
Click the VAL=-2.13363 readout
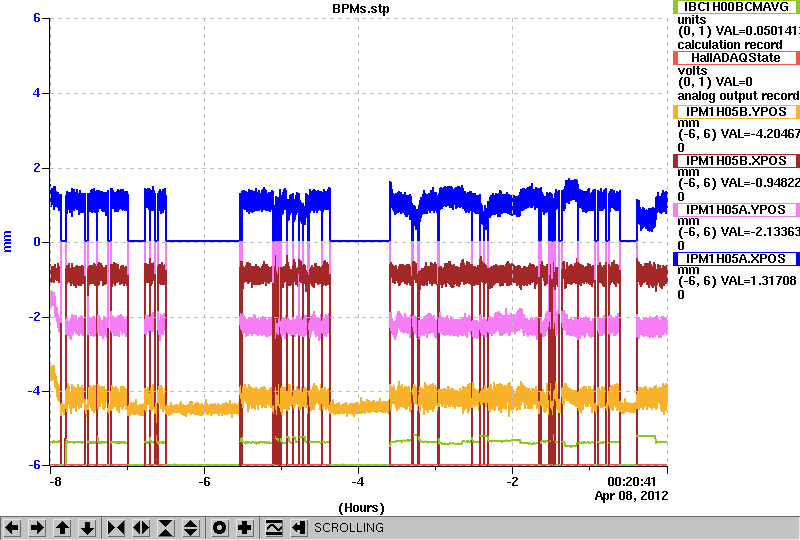(758, 232)
